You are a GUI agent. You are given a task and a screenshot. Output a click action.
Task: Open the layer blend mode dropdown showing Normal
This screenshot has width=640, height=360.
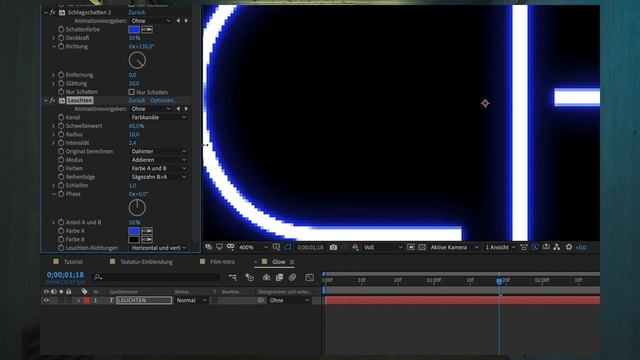[191, 300]
